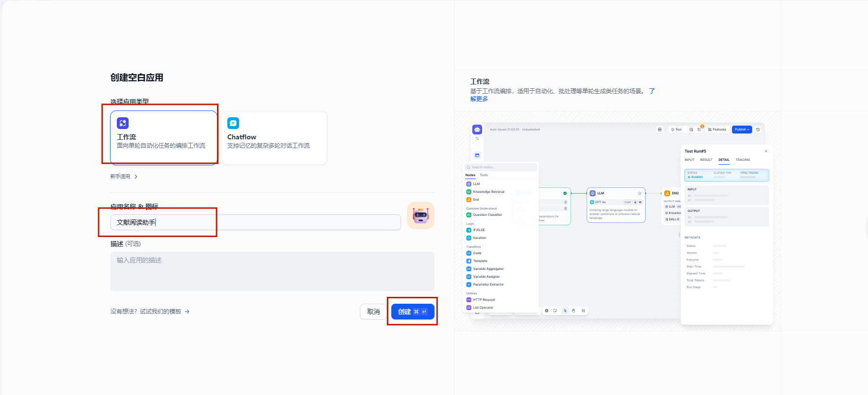Click the purple 工作流 workflow icon
Viewport: 868px width, 395px height.
tap(123, 123)
